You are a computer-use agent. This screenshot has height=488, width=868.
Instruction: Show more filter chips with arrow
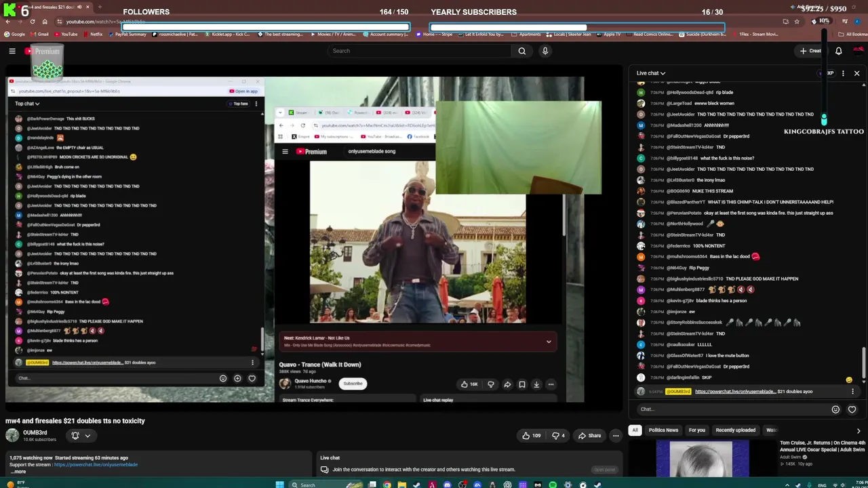tap(858, 430)
